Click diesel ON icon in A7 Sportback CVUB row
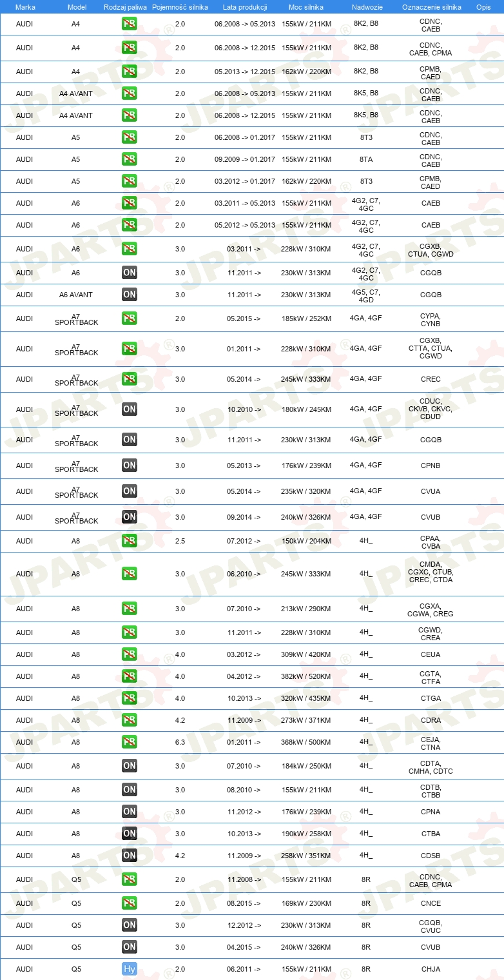Viewport: 504px width, 980px height. tap(130, 517)
